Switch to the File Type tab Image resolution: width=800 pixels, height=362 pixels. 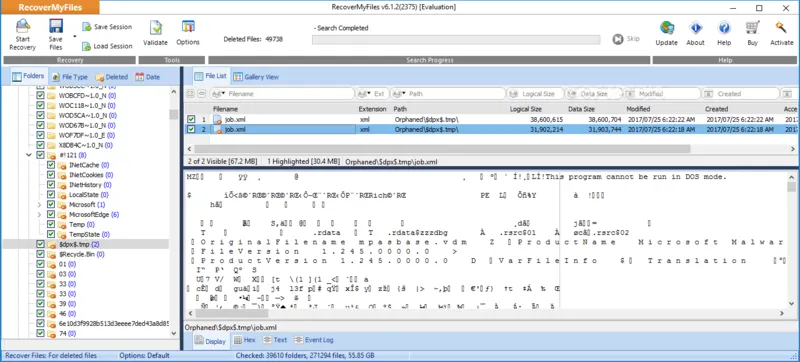pos(69,77)
